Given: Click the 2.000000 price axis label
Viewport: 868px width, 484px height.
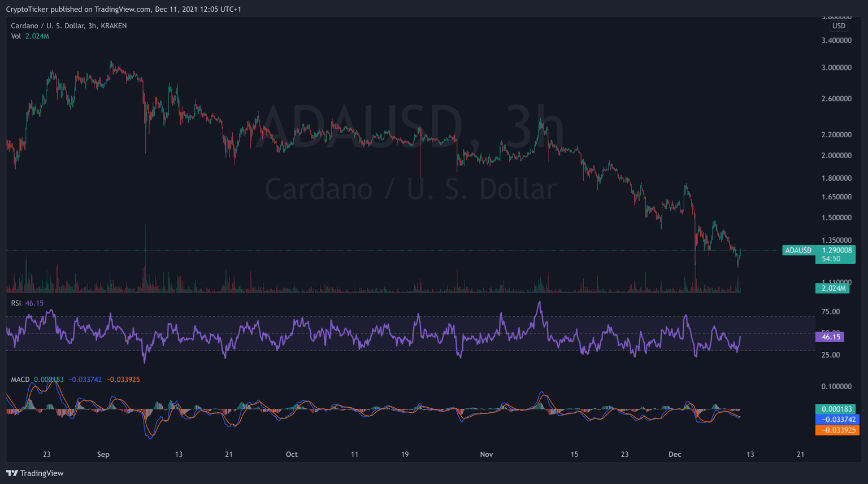Looking at the screenshot, I should [x=836, y=156].
